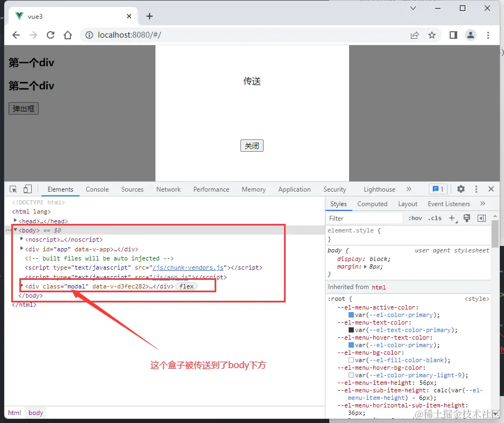
Task: Open the browser home page
Action: coord(67,35)
